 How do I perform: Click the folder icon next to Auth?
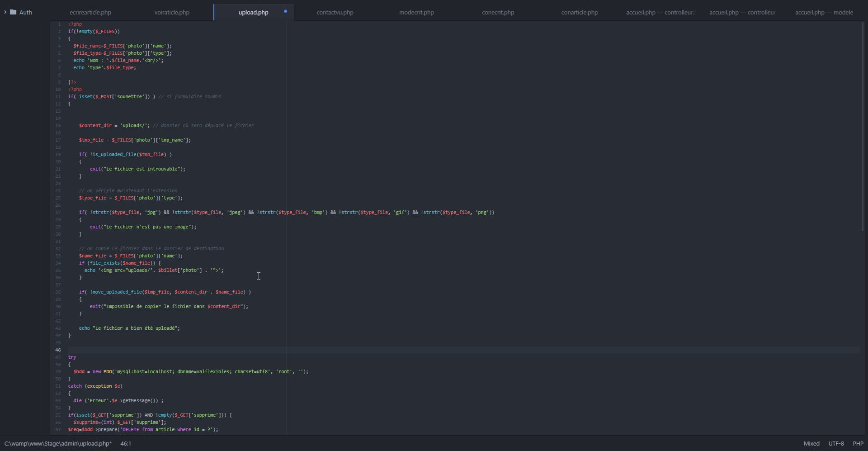pyautogui.click(x=13, y=12)
